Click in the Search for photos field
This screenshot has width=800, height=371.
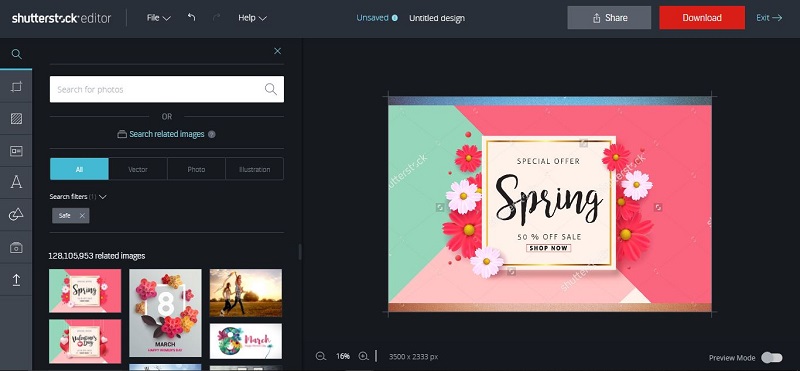167,89
